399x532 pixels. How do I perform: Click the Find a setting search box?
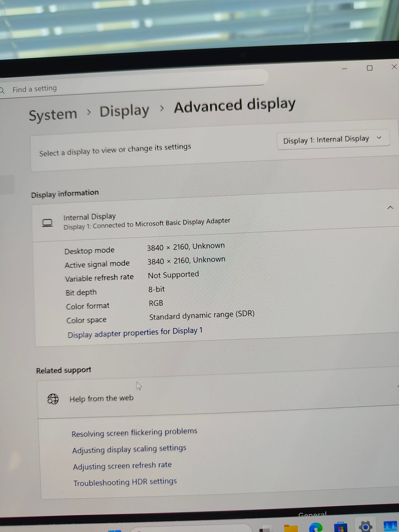point(133,85)
